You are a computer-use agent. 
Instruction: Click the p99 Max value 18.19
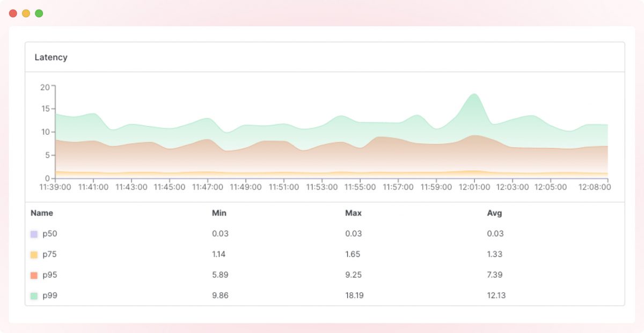[354, 295]
